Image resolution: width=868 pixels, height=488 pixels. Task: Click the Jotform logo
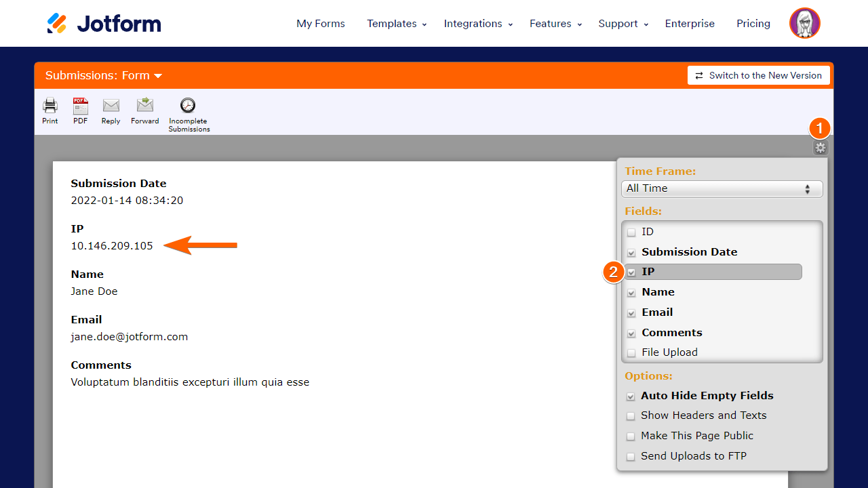pyautogui.click(x=104, y=23)
